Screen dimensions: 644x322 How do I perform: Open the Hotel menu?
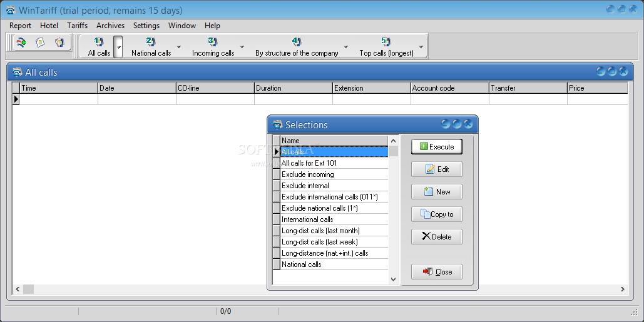[49, 26]
